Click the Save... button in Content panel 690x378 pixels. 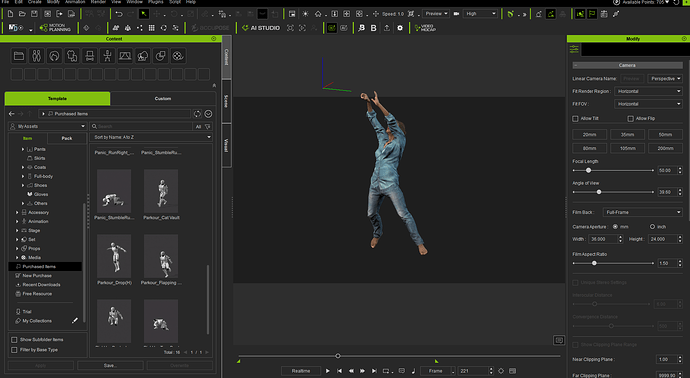(110, 366)
